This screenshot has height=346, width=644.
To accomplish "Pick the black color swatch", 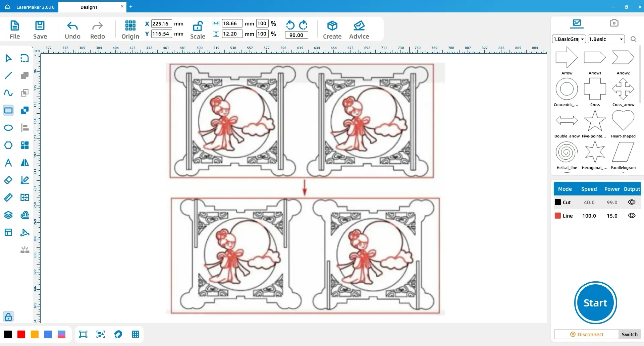I will tap(8, 334).
